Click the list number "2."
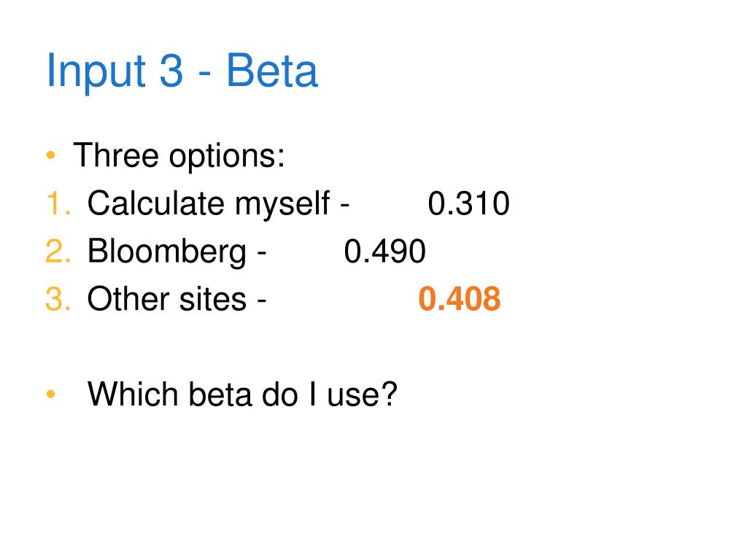747x560 pixels. click(x=58, y=251)
